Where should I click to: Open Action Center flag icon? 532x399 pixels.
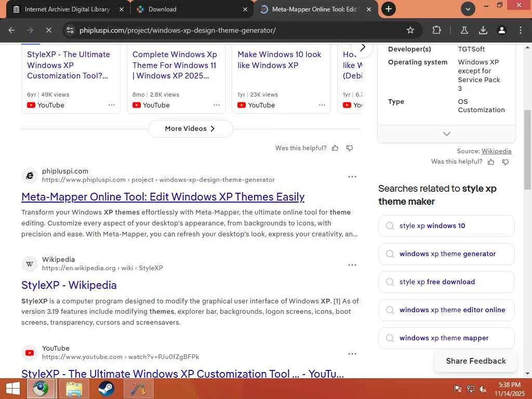click(458, 389)
